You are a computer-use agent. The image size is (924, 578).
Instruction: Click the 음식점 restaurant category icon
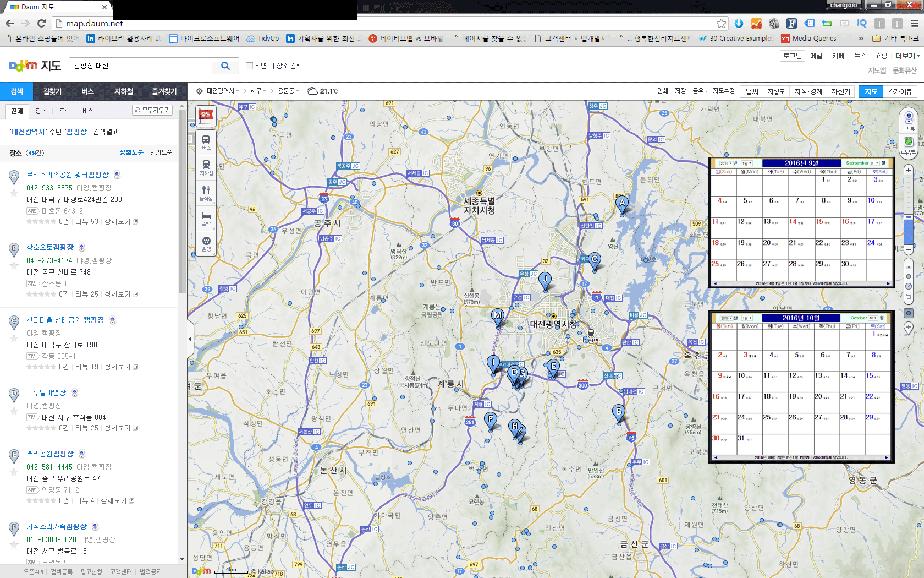coord(206,192)
